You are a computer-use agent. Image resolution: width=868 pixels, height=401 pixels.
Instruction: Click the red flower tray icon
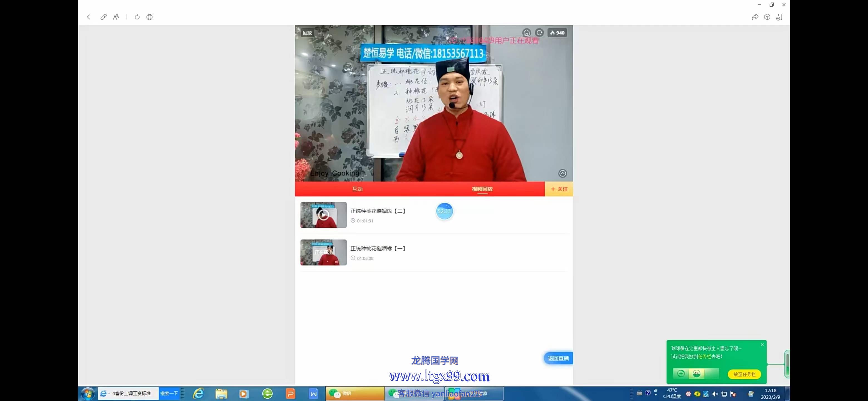(x=688, y=394)
